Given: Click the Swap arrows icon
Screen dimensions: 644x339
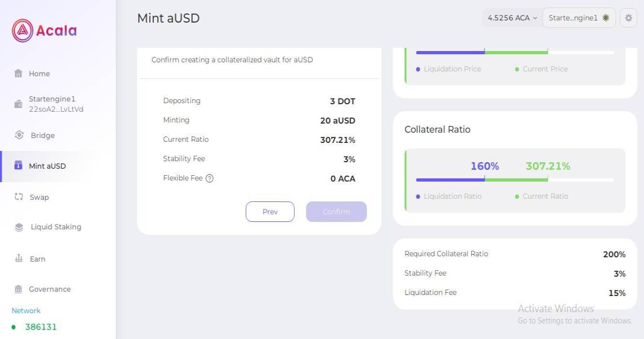Looking at the screenshot, I should pos(19,197).
